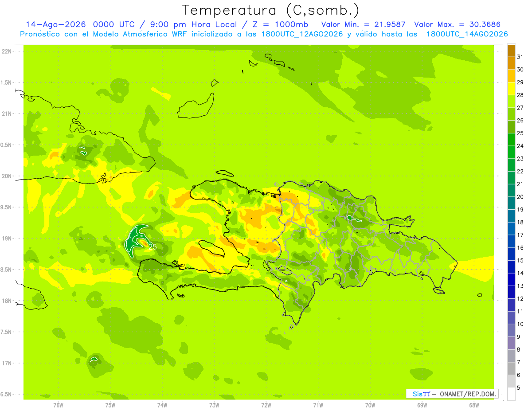The height and width of the screenshot is (411, 532).
Task: Click the '18N' latitude axis label
Action: click(7, 301)
